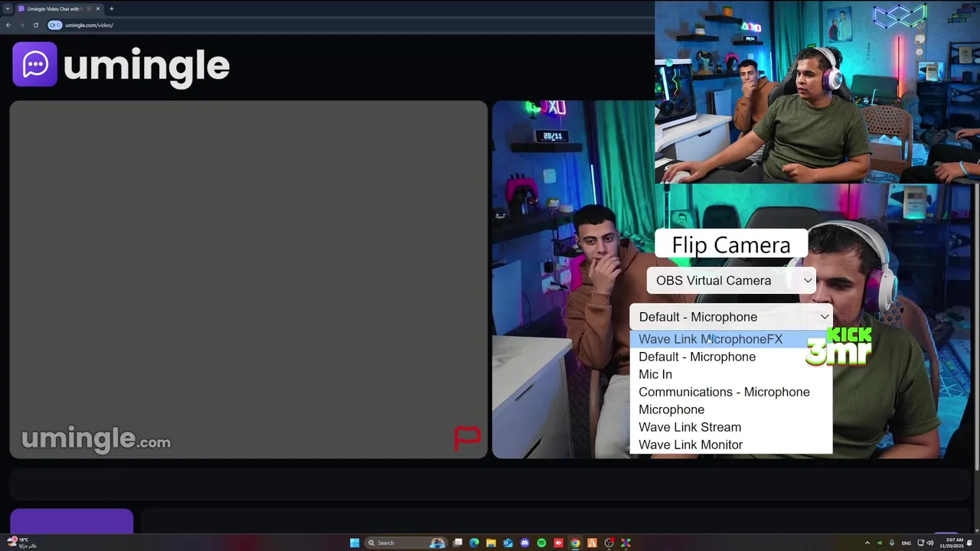Click the red flag report icon
This screenshot has height=551, width=980.
point(467,438)
